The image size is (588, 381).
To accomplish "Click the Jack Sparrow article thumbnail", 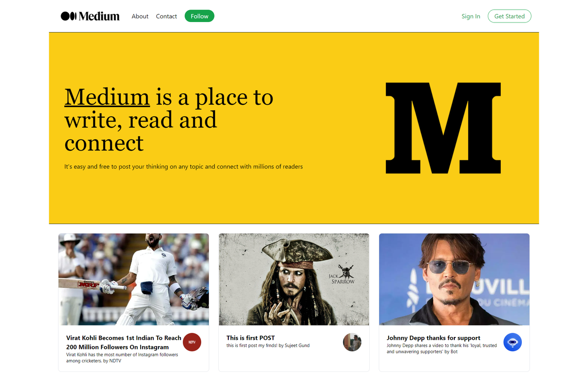I will [294, 279].
